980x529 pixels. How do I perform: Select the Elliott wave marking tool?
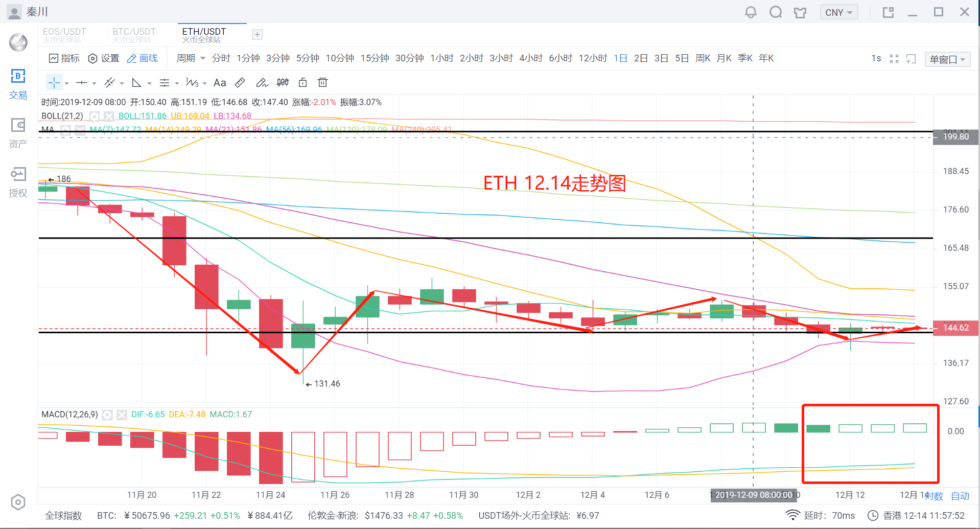point(192,82)
